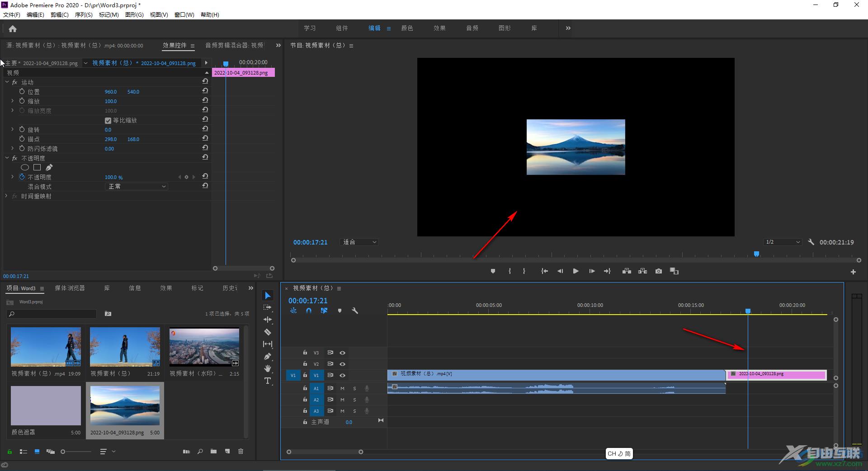The width and height of the screenshot is (868, 471).
Task: Open timeline display settings wrench
Action: (355, 311)
